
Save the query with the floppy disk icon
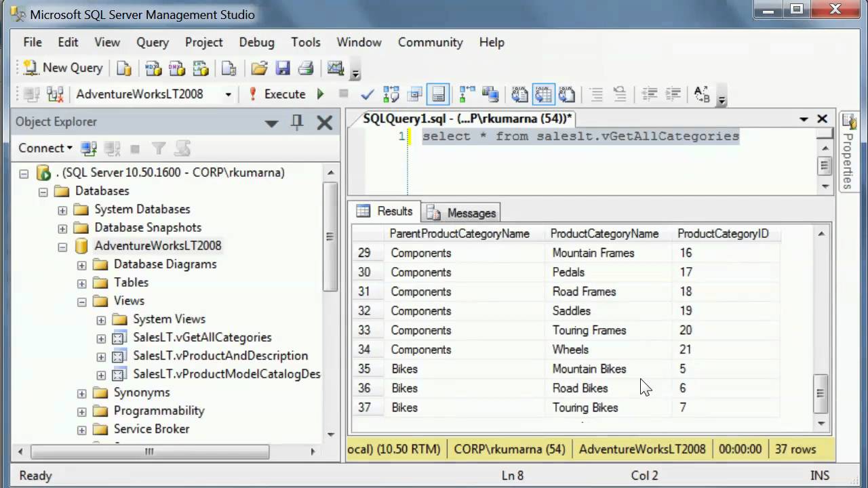tap(283, 68)
